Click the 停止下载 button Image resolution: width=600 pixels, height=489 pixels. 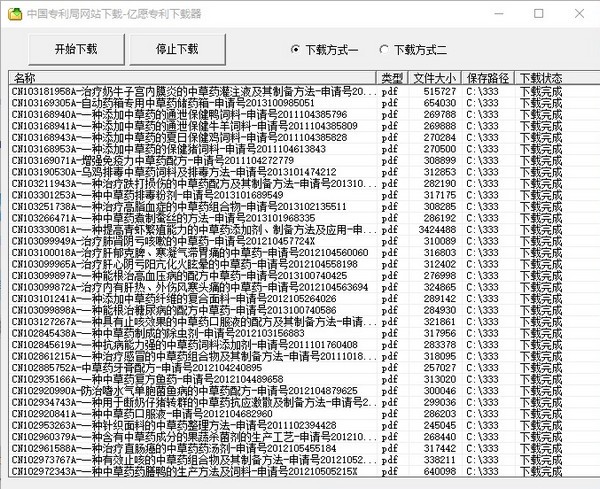177,49
